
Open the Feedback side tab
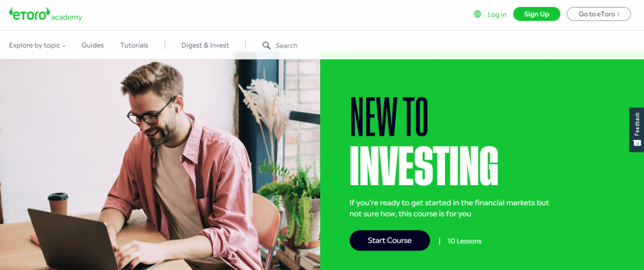point(636,130)
